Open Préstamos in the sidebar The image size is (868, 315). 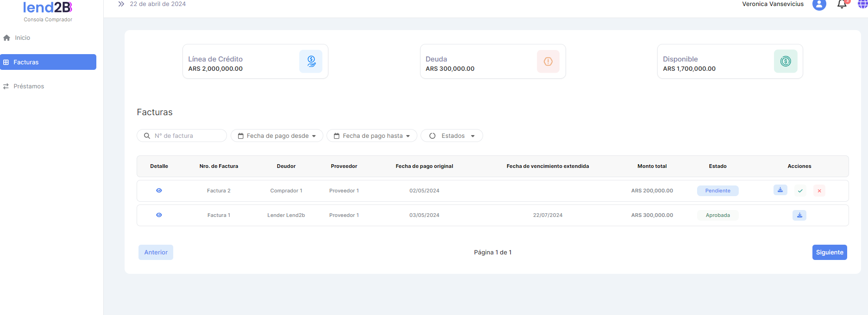pyautogui.click(x=28, y=86)
